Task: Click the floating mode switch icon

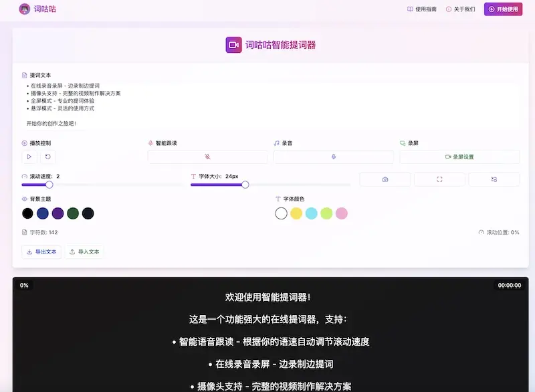Action: [494, 179]
